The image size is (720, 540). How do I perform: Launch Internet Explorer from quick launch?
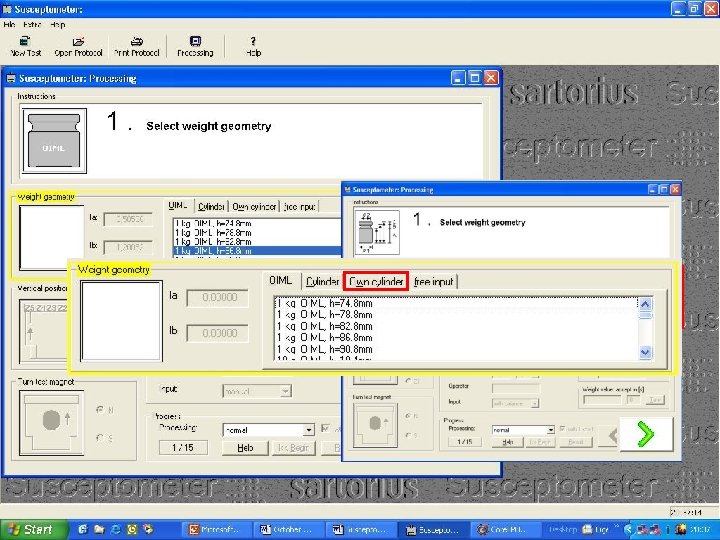pos(116,530)
